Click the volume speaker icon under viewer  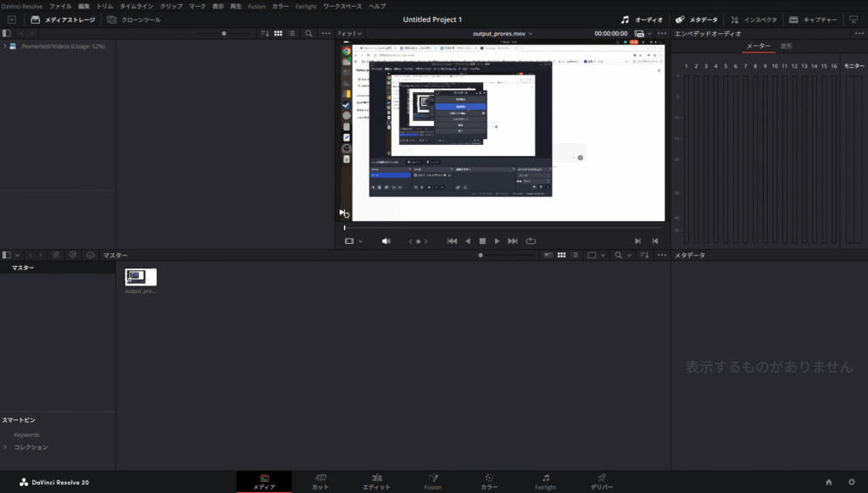[x=387, y=241]
